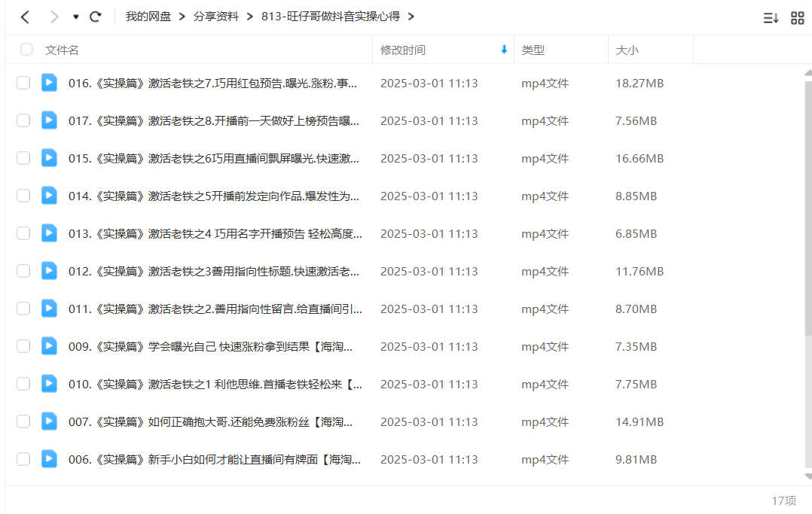This screenshot has width=812, height=514.
Task: Click the video icon of file 009
Action: [x=49, y=345]
